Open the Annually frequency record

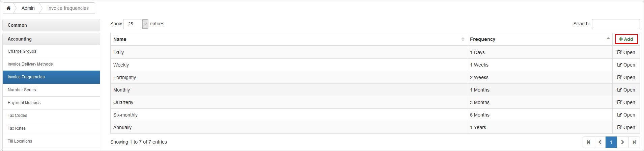click(626, 127)
